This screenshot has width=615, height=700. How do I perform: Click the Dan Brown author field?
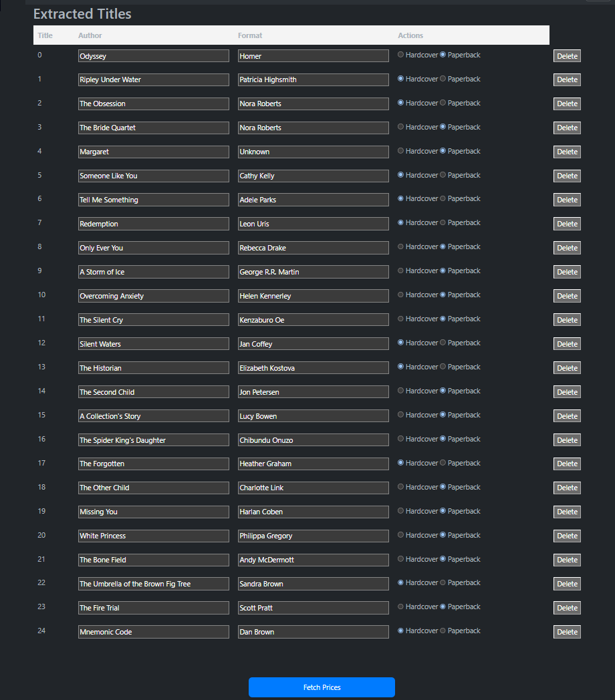[x=314, y=632]
